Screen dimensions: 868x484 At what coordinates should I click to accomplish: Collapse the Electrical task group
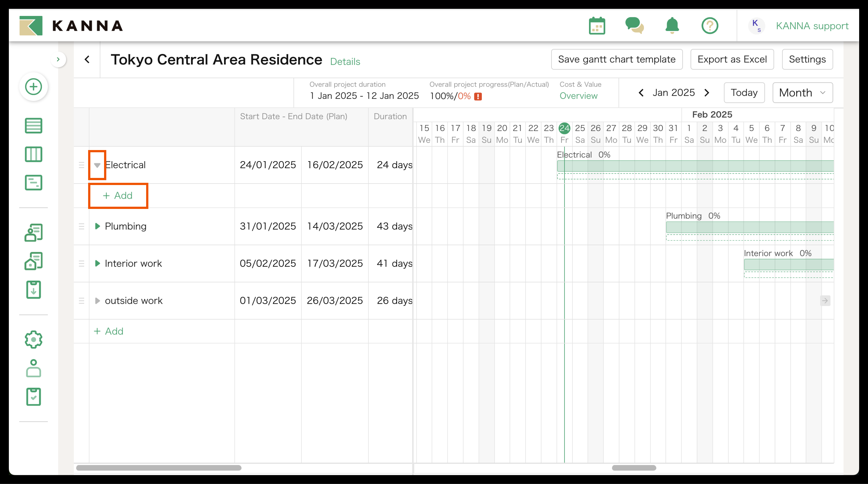pos(97,165)
